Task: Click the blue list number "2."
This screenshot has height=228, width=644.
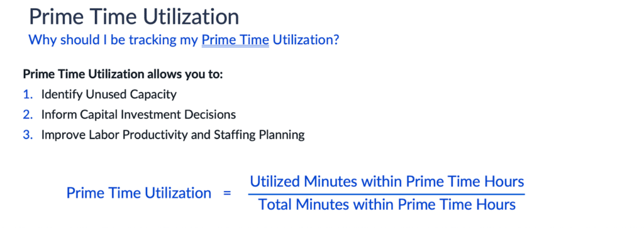Action: [x=28, y=115]
